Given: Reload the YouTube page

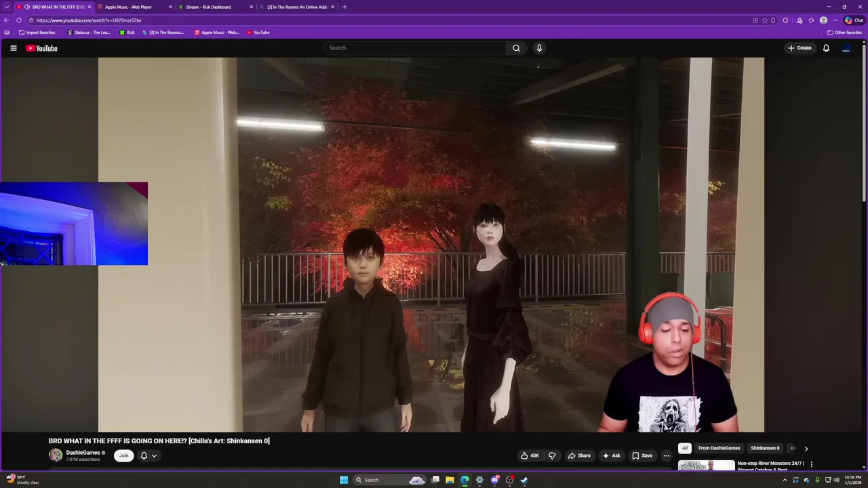Looking at the screenshot, I should 19,20.
